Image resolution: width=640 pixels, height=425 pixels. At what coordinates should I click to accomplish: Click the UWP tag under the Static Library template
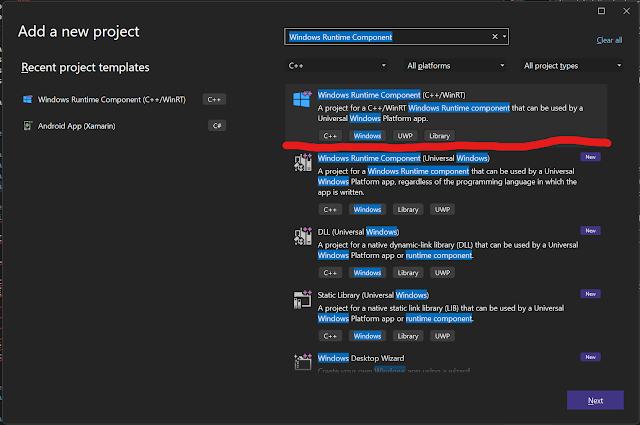[x=442, y=336]
